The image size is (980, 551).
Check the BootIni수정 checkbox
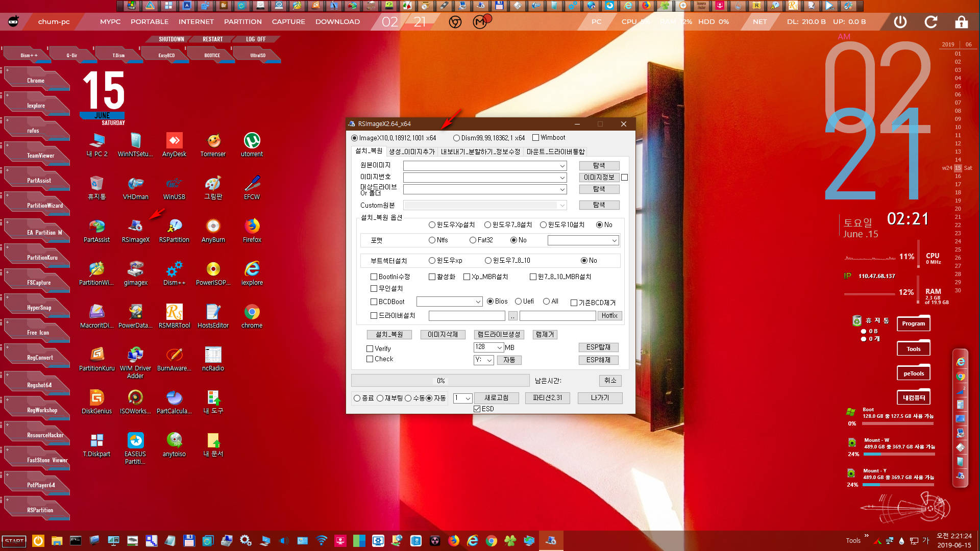(374, 277)
